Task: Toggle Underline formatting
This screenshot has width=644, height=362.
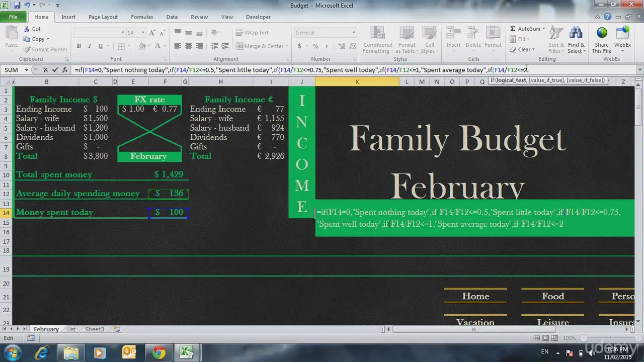Action: pyautogui.click(x=101, y=46)
